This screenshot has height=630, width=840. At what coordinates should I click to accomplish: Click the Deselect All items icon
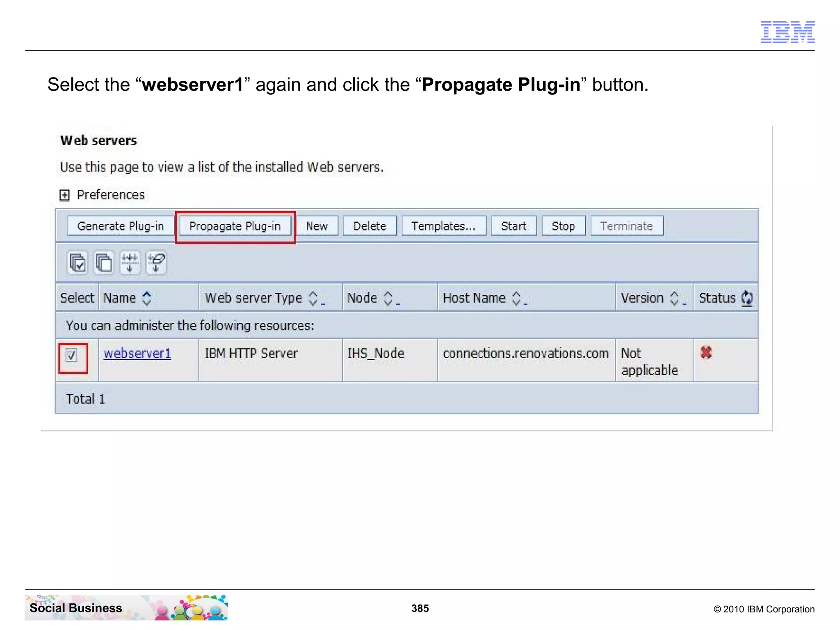[104, 263]
